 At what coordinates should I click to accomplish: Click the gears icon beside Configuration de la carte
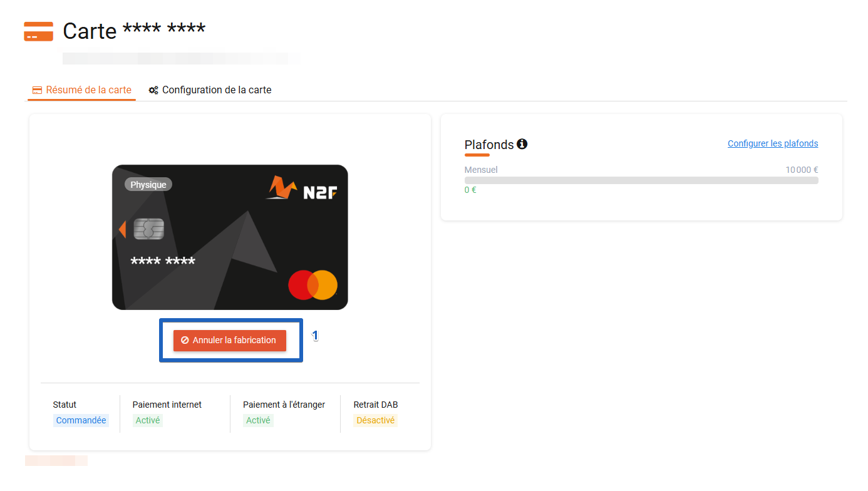(153, 90)
